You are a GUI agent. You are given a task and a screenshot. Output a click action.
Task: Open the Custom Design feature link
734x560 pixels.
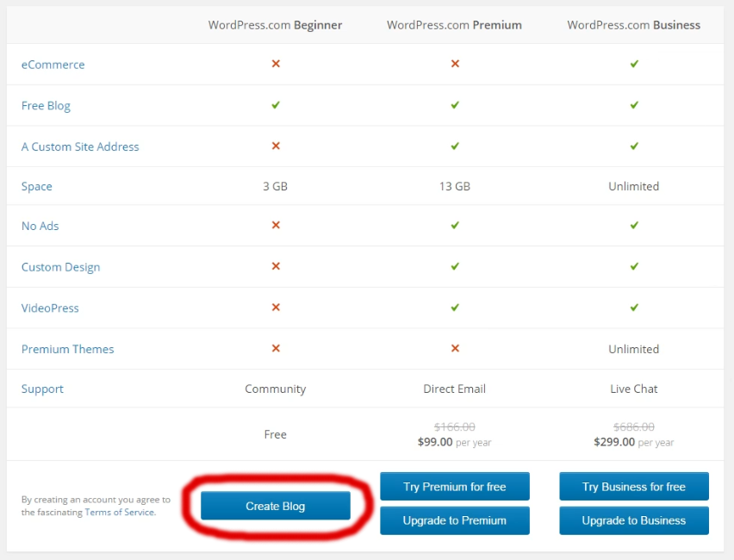tap(60, 267)
